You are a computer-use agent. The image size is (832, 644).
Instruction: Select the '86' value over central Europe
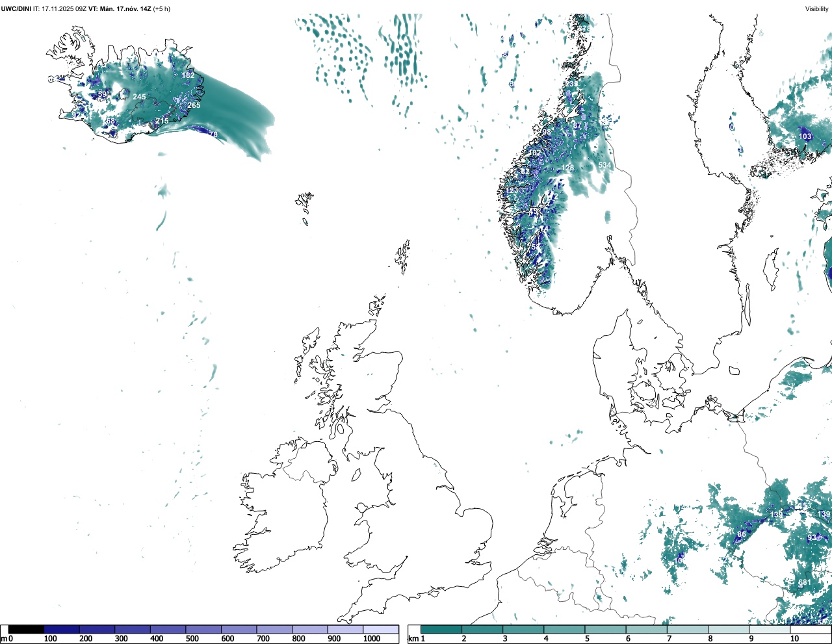742,534
